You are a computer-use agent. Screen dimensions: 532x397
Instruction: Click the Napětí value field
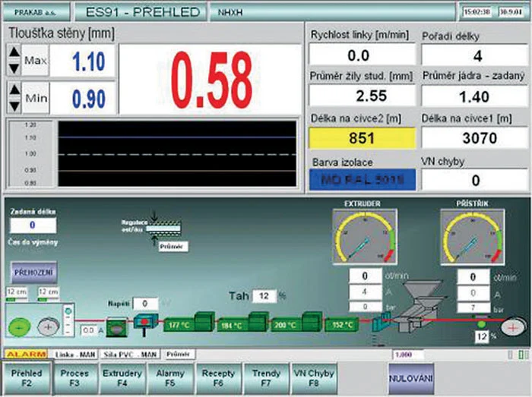coord(145,304)
